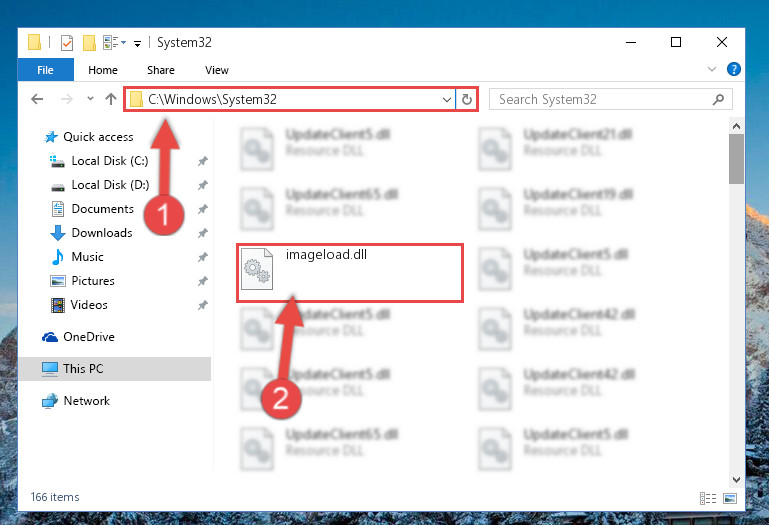
Task: Click the pin icon beside Videos
Action: 203,305
